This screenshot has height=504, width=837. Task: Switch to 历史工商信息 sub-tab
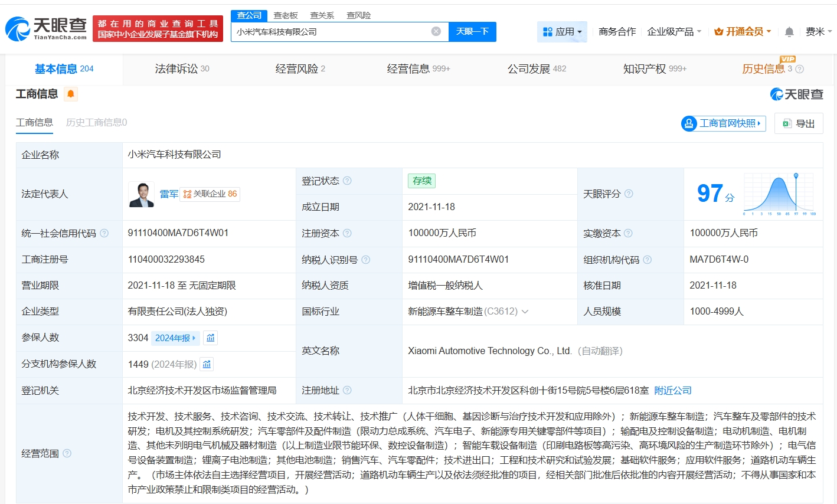[x=96, y=123]
